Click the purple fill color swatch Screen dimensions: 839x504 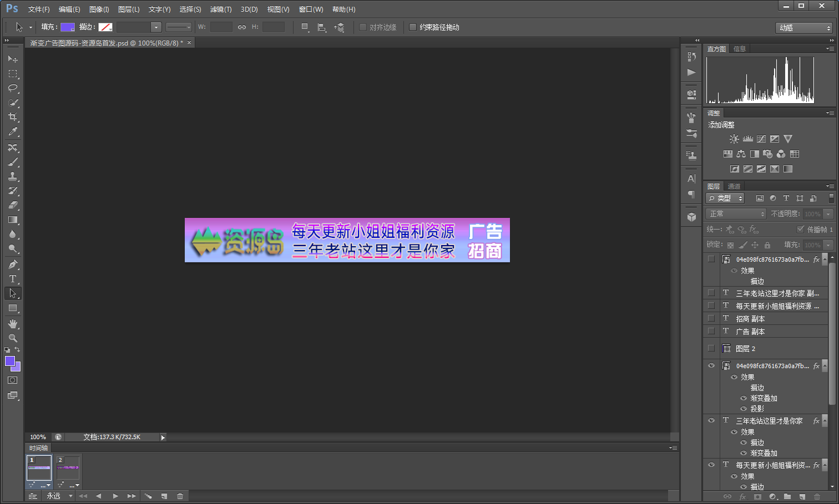pyautogui.click(x=68, y=27)
